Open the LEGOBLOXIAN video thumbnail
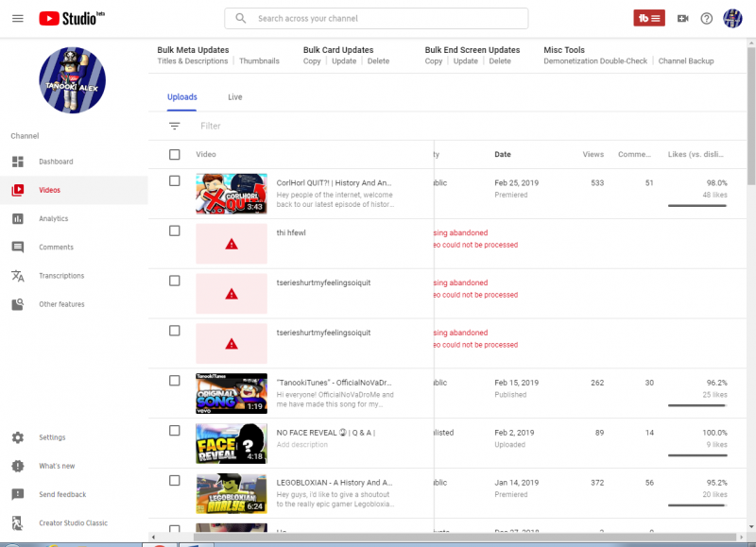The image size is (756, 547). click(232, 493)
